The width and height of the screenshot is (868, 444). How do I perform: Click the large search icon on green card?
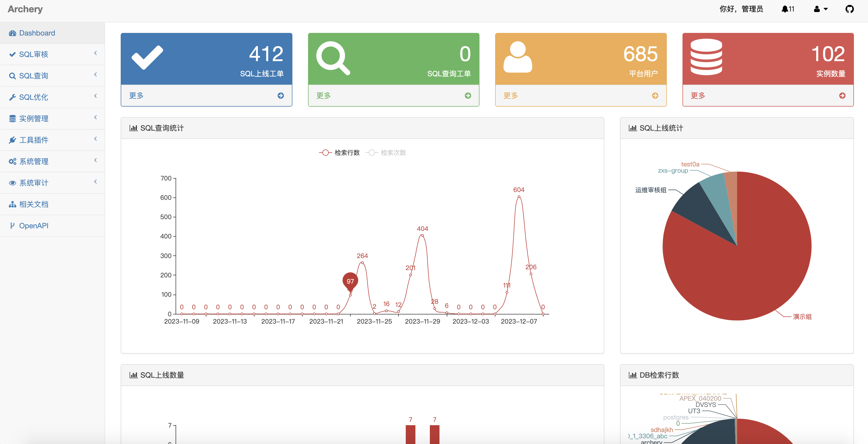coord(333,58)
